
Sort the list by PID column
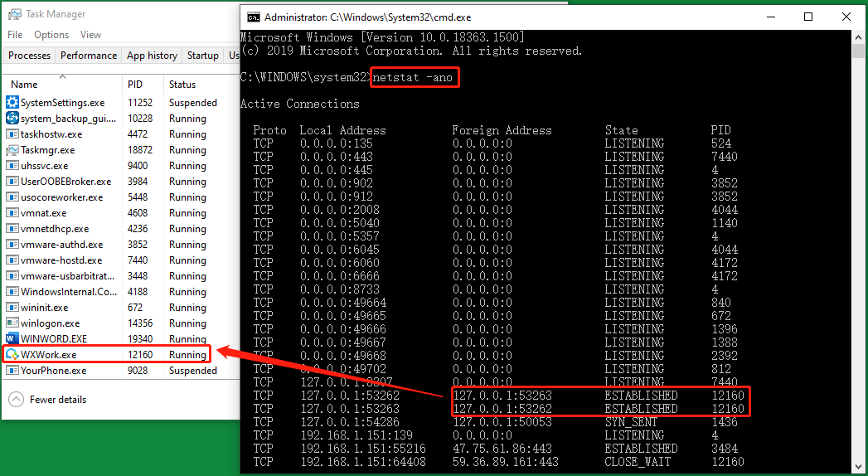pyautogui.click(x=135, y=84)
